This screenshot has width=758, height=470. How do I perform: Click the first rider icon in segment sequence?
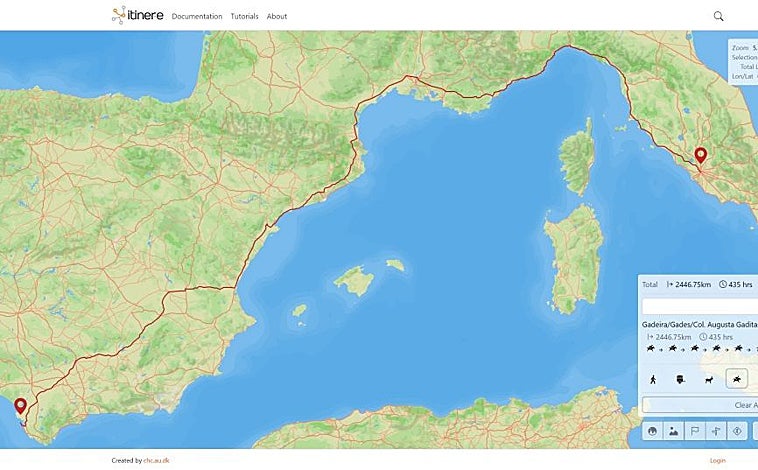point(651,348)
